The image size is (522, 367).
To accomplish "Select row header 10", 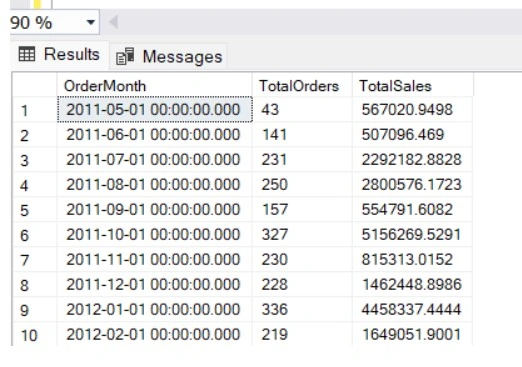I will pos(35,335).
